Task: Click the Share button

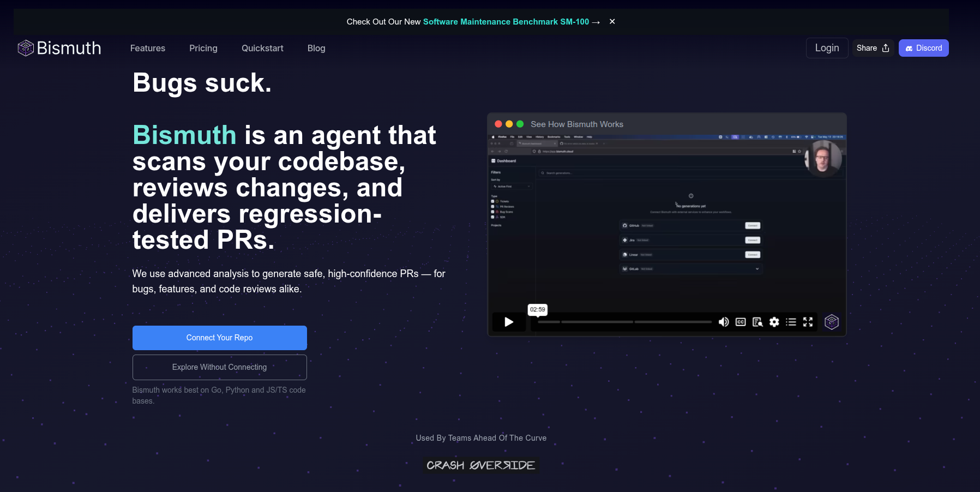Action: pos(873,48)
